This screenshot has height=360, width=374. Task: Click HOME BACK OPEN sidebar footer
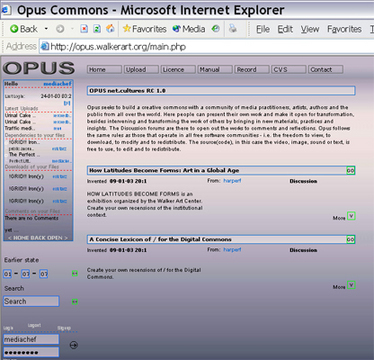point(38,238)
